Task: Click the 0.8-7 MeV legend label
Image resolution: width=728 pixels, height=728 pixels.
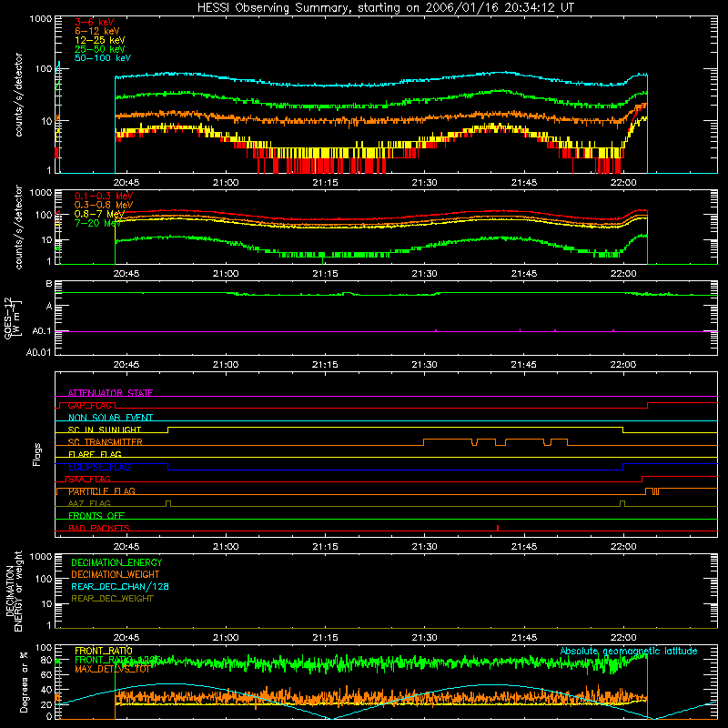Action: tap(99, 214)
